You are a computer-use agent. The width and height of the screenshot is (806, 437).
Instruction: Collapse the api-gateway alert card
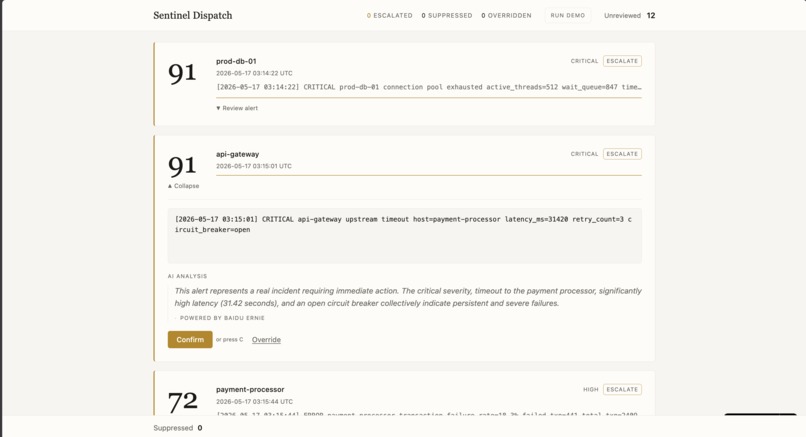(184, 186)
